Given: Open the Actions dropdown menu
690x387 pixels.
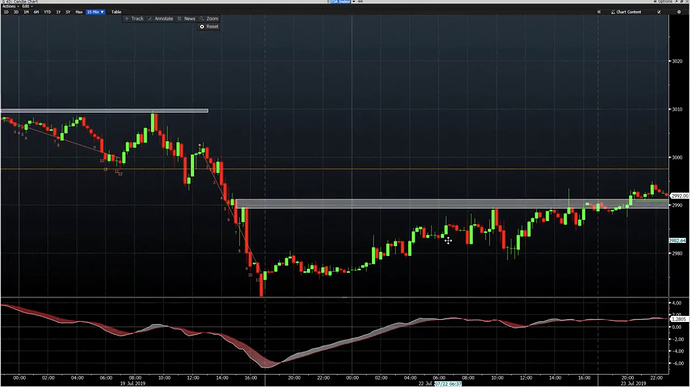Looking at the screenshot, I should pyautogui.click(x=10, y=7).
